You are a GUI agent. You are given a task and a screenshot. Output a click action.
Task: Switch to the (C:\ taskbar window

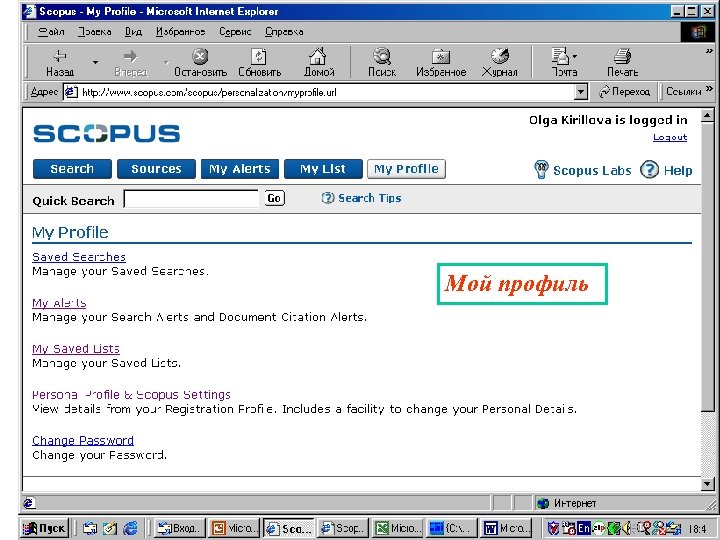[451, 528]
